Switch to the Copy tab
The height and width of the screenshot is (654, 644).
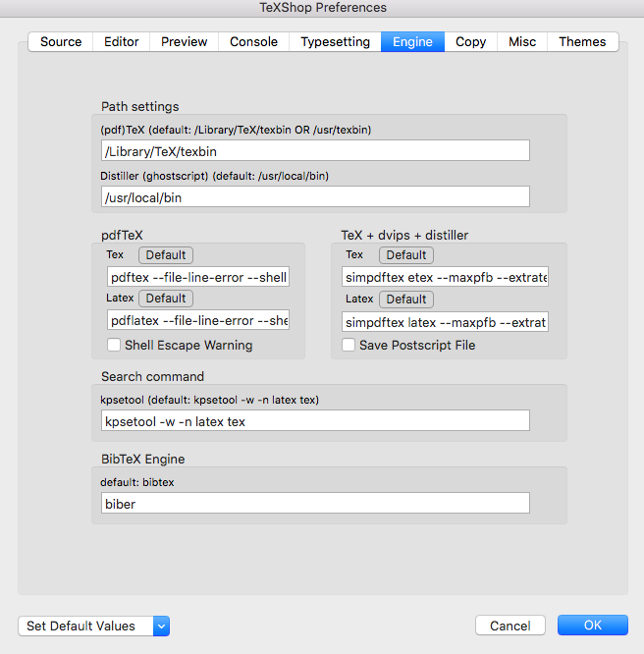point(470,41)
